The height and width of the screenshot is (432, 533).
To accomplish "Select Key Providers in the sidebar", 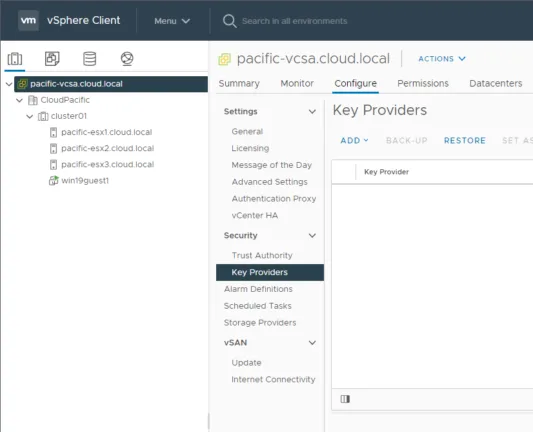I will pos(270,272).
